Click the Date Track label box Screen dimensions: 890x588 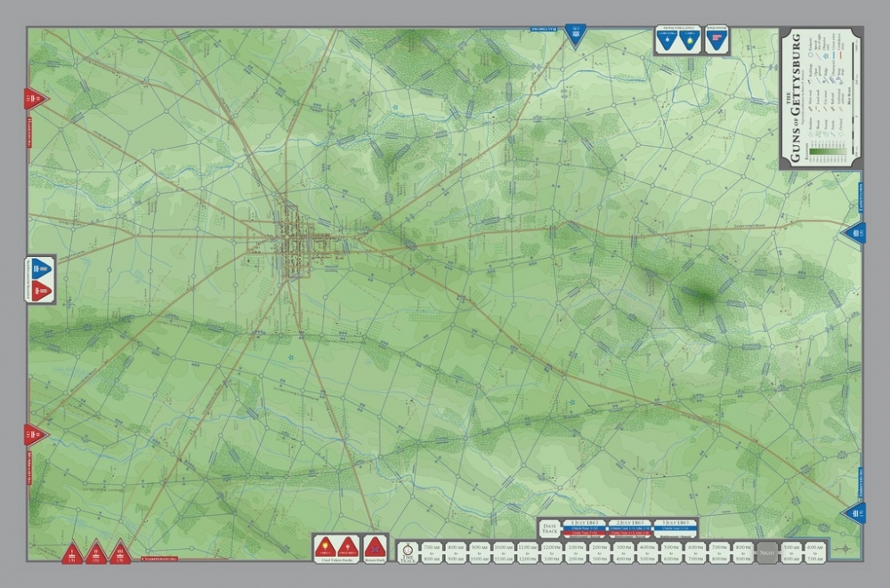pos(549,528)
